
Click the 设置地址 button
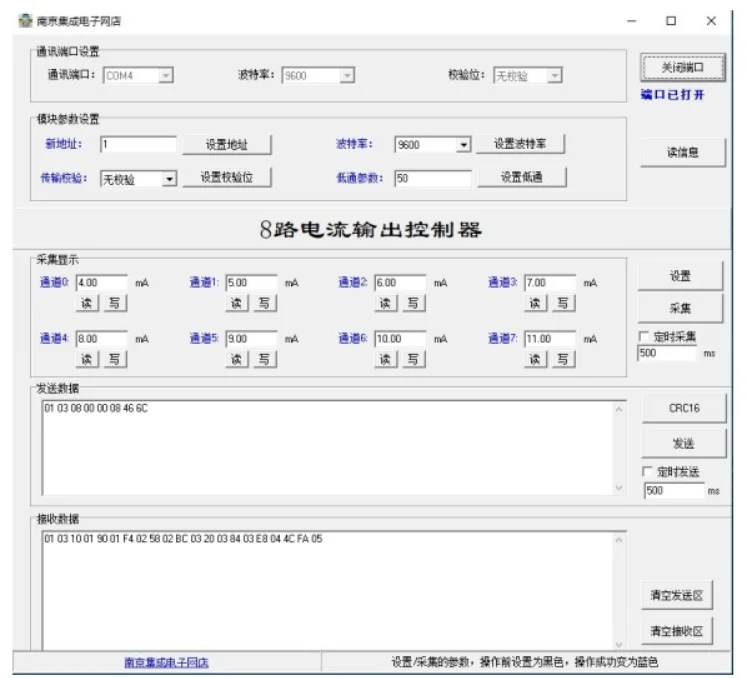[227, 145]
